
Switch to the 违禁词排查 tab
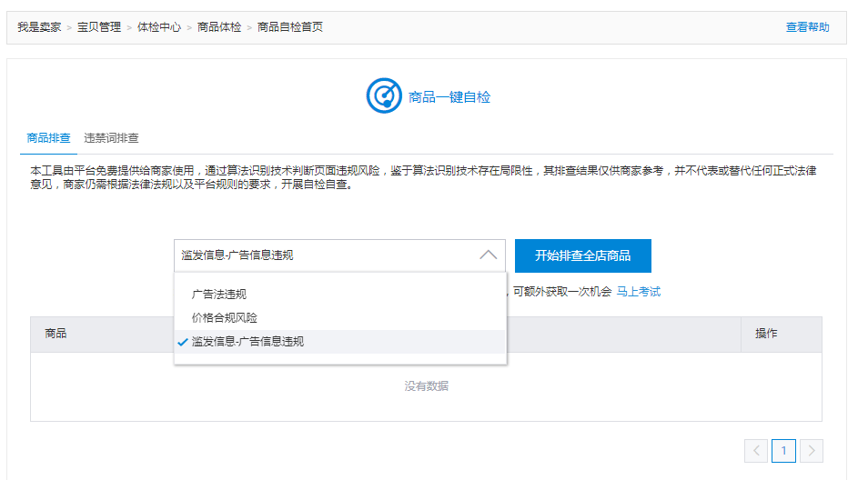click(x=111, y=139)
